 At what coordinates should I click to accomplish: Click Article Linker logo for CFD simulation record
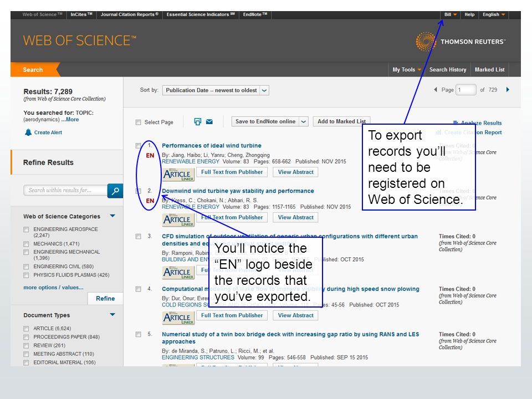click(x=178, y=273)
